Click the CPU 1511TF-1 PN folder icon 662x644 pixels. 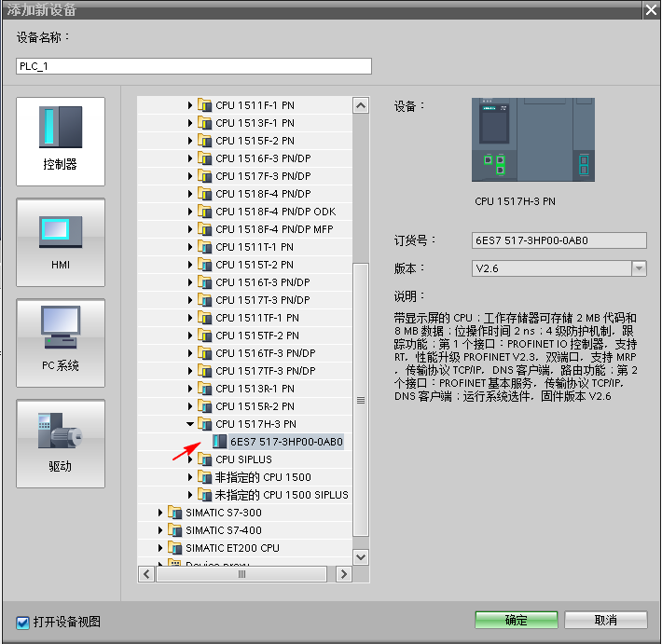[205, 318]
